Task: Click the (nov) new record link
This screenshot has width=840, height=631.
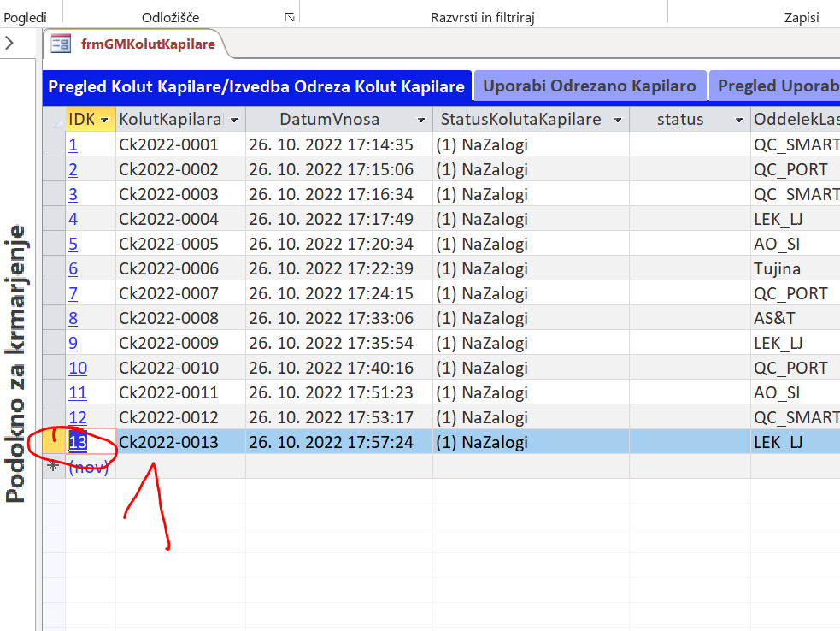Action: [x=89, y=467]
